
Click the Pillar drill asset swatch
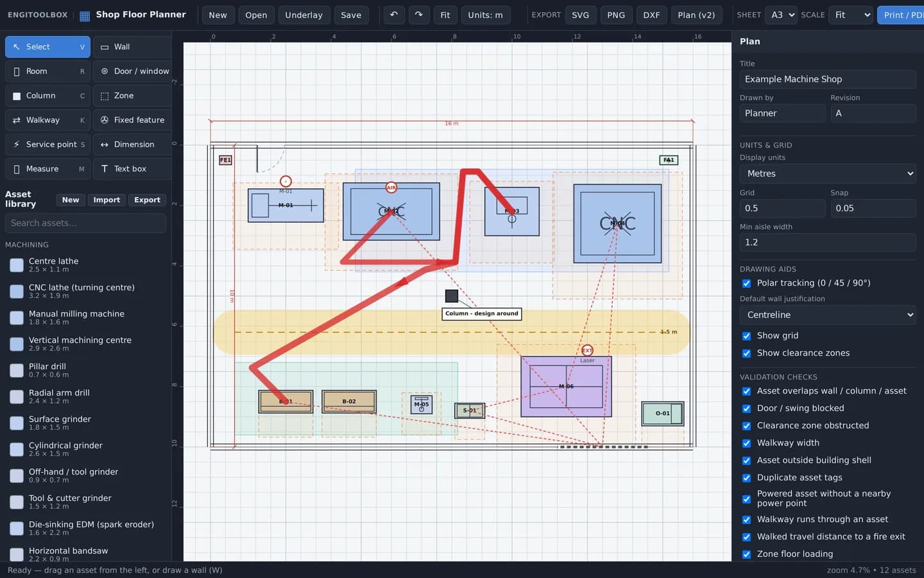[x=17, y=371]
